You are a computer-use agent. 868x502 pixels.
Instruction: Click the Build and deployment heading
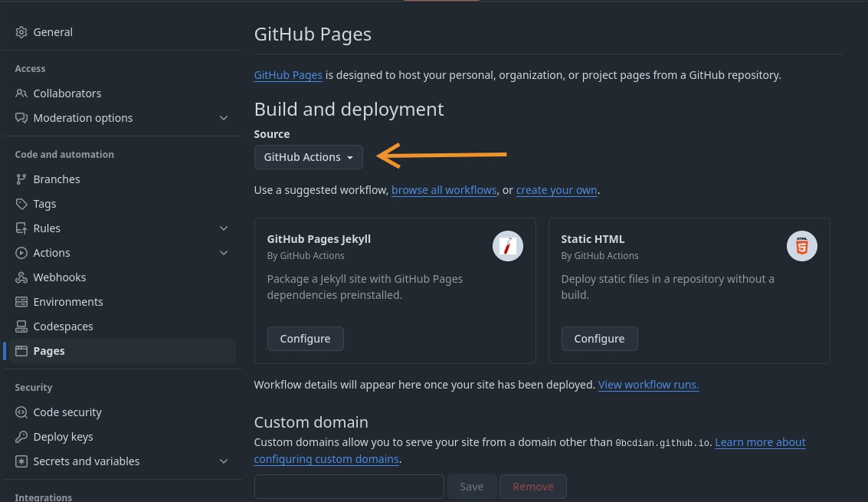coord(349,109)
